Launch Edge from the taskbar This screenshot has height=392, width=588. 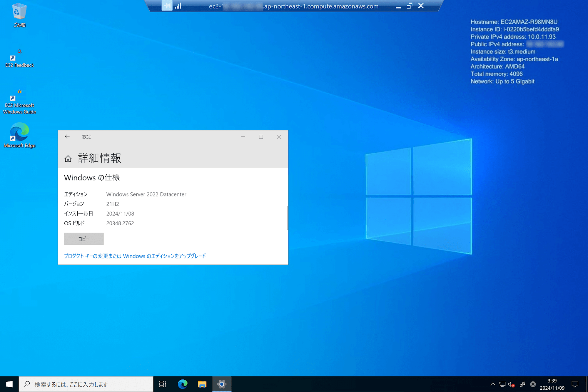[183, 384]
